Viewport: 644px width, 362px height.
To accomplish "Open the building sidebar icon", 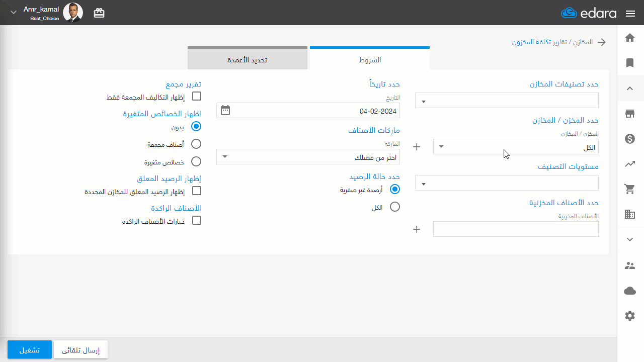I will (630, 214).
